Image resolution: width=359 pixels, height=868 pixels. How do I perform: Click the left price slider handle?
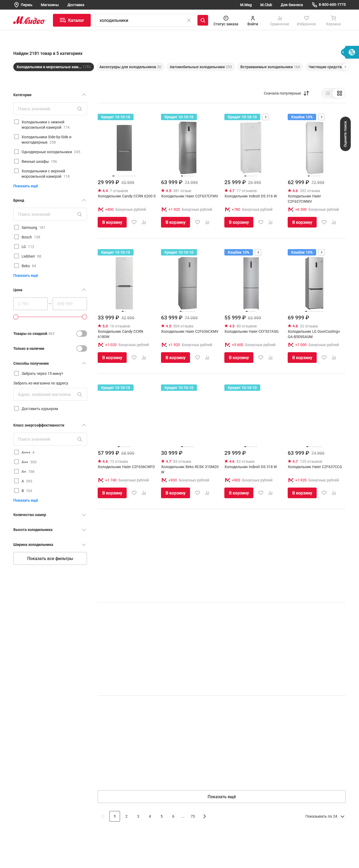pos(16,317)
